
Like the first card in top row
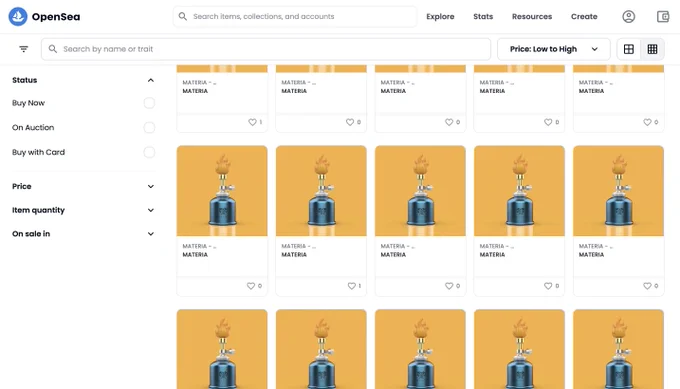tap(252, 122)
